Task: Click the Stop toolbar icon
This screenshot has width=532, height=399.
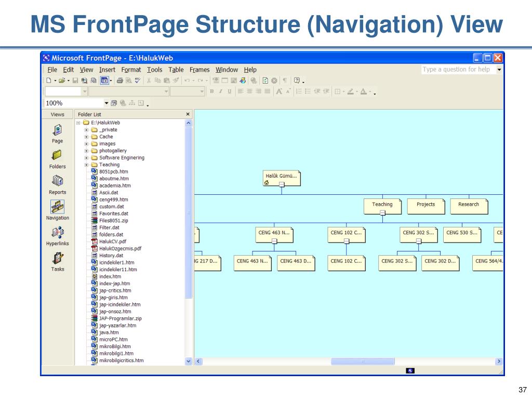Action: pos(274,81)
